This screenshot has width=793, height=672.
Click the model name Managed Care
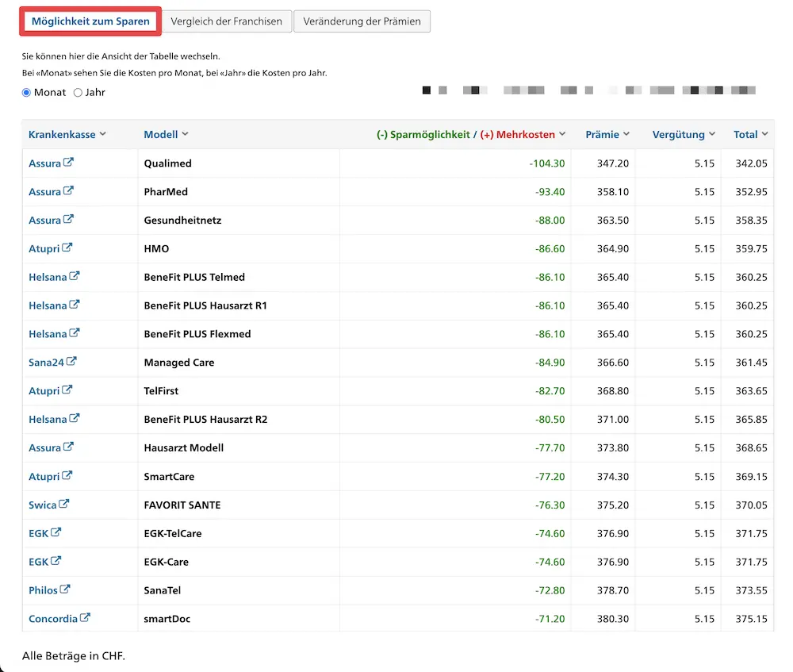179,363
